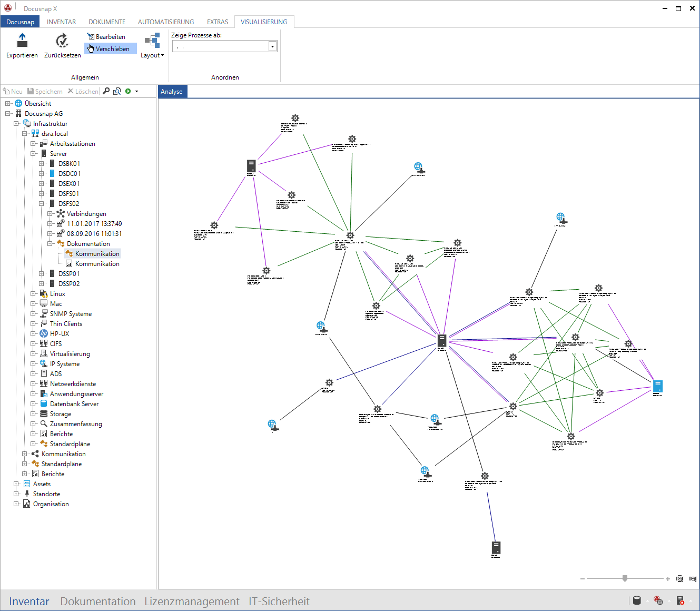Open the Docusnap application menu tab
This screenshot has width=700, height=611.
click(x=20, y=22)
